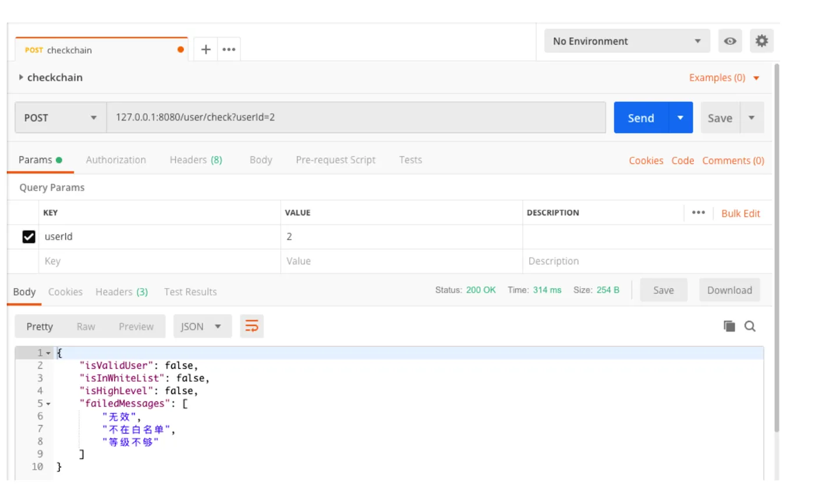Select the POST checkchain tab
Viewport: 815px width, 504px height.
(101, 49)
